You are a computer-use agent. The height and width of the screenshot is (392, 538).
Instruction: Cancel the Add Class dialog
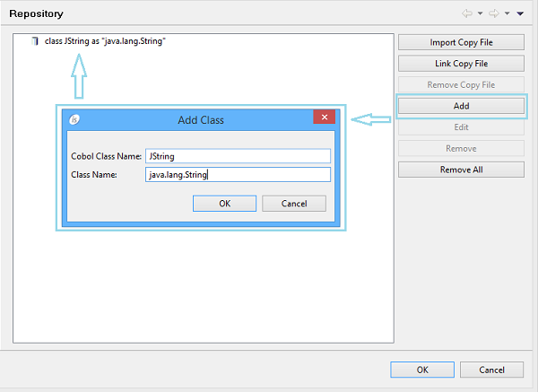[x=294, y=204]
